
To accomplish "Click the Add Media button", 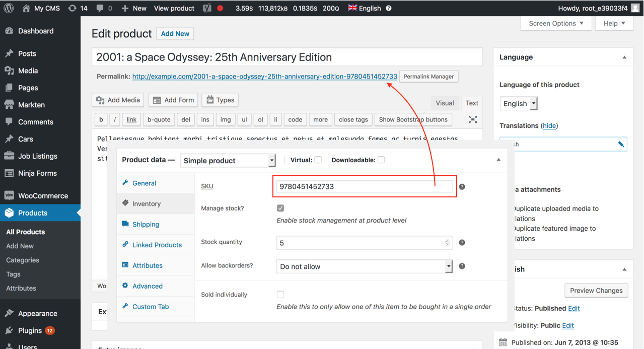I will coord(118,100).
